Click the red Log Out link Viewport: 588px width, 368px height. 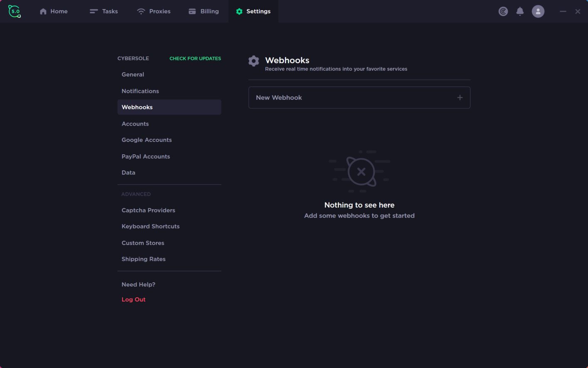point(133,299)
